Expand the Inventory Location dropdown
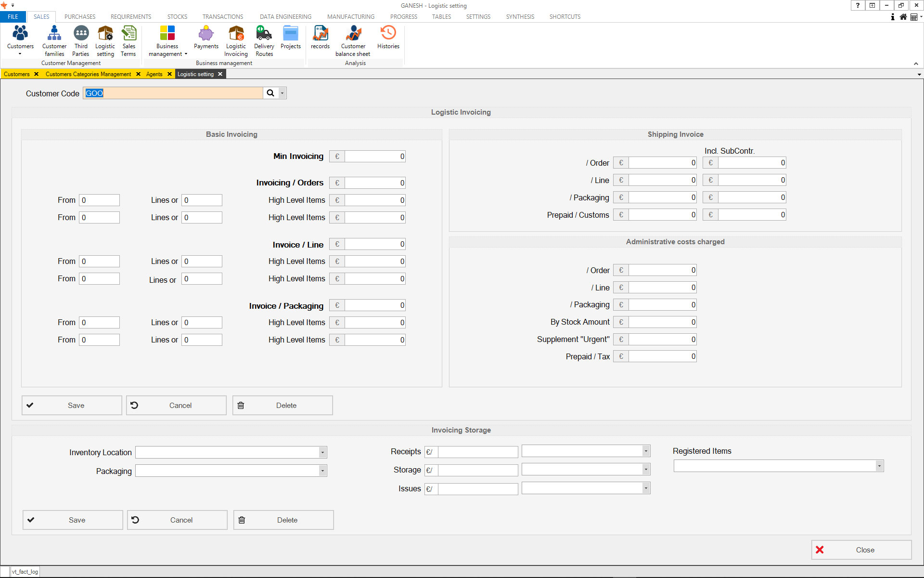Screen dimensions: 924x578 (322, 452)
